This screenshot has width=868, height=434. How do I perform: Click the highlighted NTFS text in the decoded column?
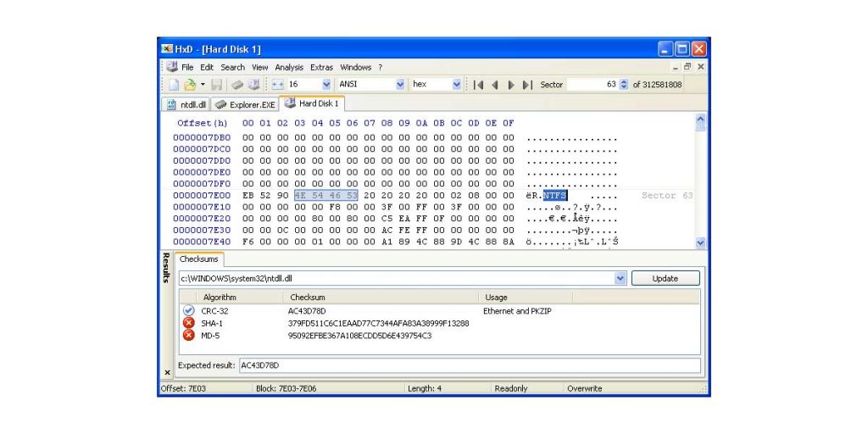(555, 196)
